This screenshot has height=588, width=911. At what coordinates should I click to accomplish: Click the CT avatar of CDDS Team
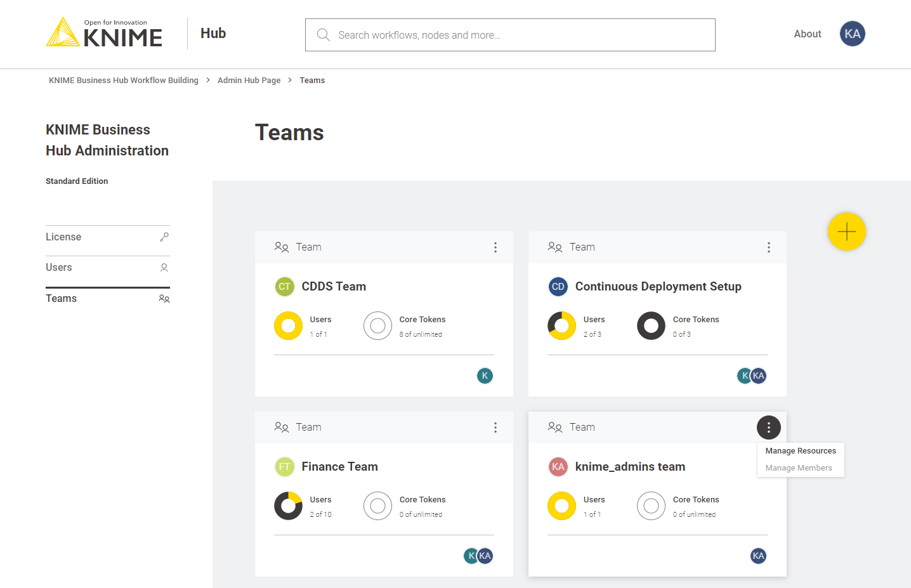coord(284,287)
